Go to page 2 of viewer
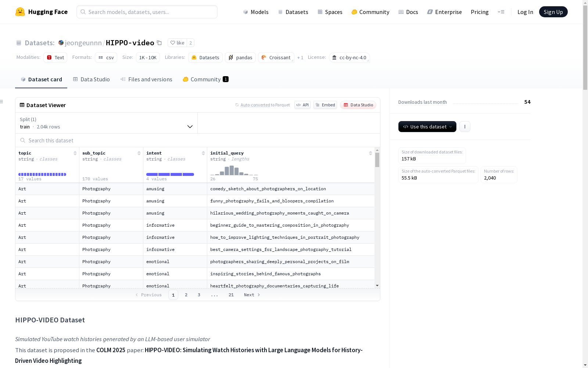Screen dimensions: 588x368 [x=186, y=295]
